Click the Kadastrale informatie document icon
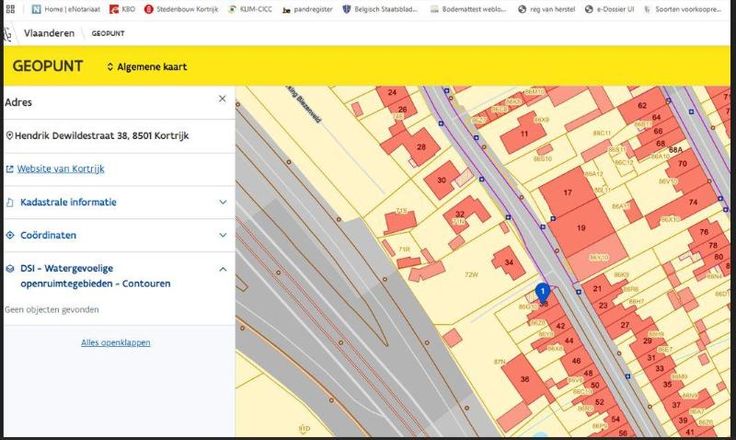 pyautogui.click(x=10, y=202)
